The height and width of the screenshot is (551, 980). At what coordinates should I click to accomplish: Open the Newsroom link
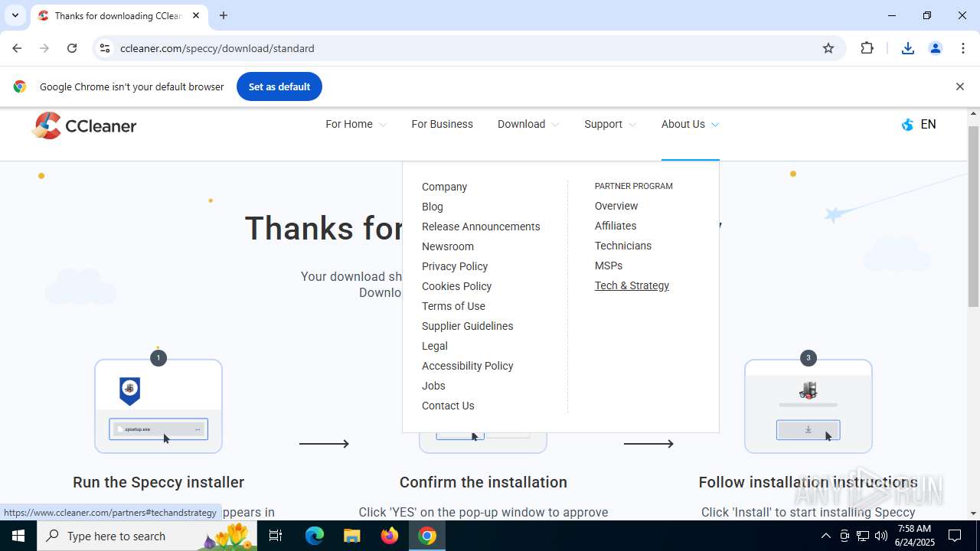point(448,246)
